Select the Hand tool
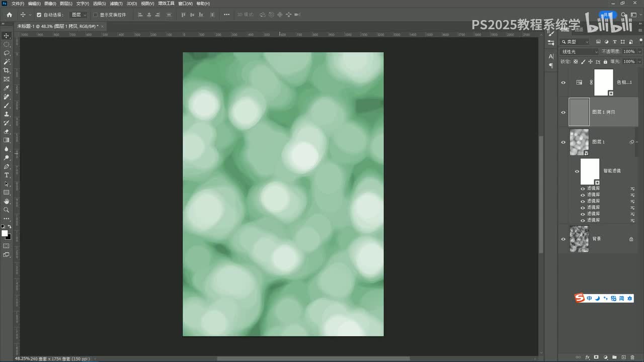Screen dimensions: 644x362 7,201
